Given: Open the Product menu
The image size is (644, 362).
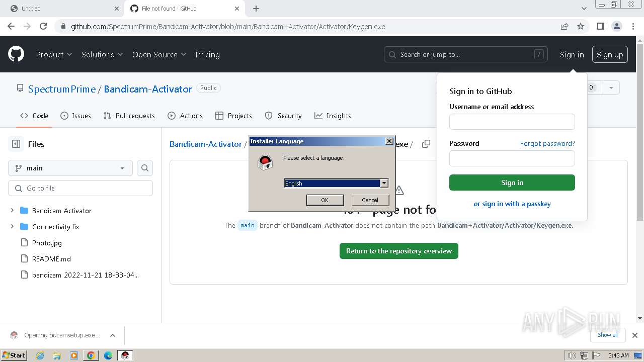Looking at the screenshot, I should pos(54,54).
